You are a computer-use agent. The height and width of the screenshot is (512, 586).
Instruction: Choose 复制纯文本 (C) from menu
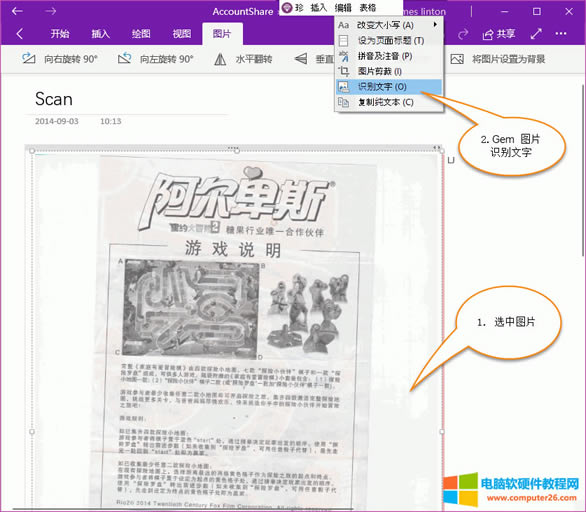click(389, 102)
